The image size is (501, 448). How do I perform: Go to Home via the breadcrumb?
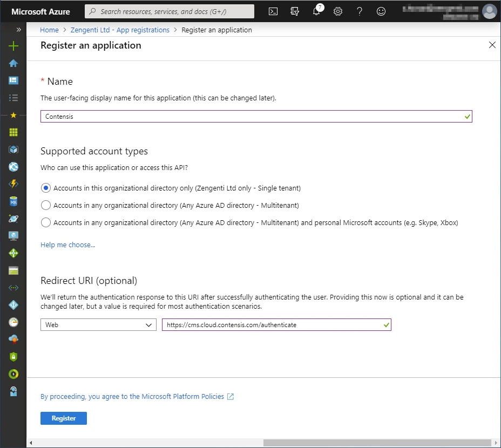(49, 30)
